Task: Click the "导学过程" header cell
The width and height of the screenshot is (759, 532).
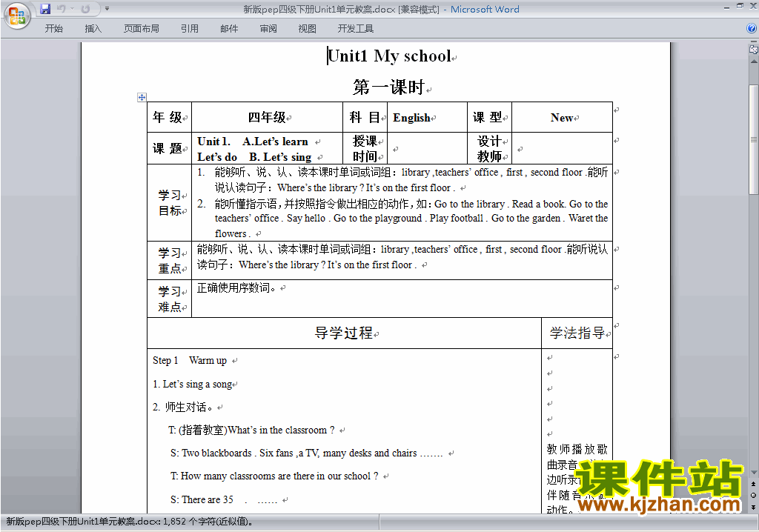Action: (x=344, y=333)
